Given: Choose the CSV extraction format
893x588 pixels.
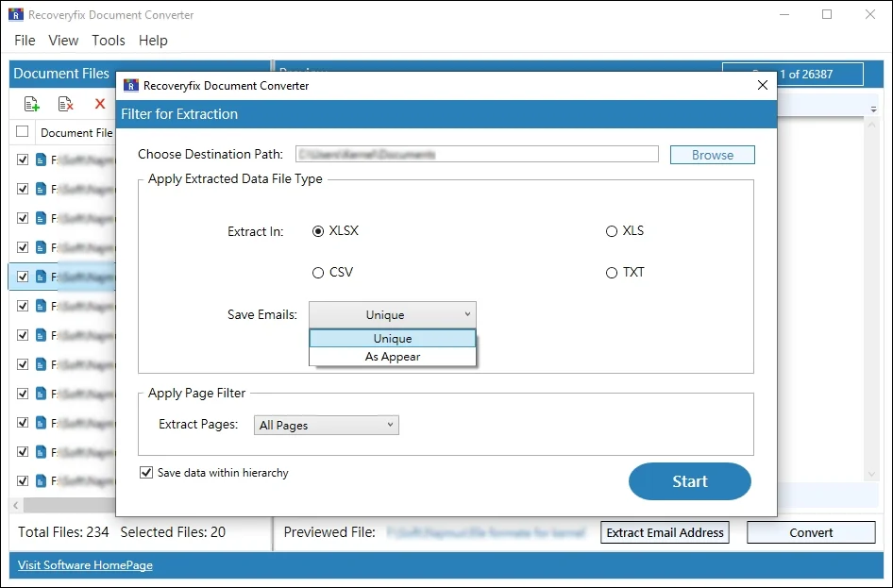Looking at the screenshot, I should click(x=318, y=273).
